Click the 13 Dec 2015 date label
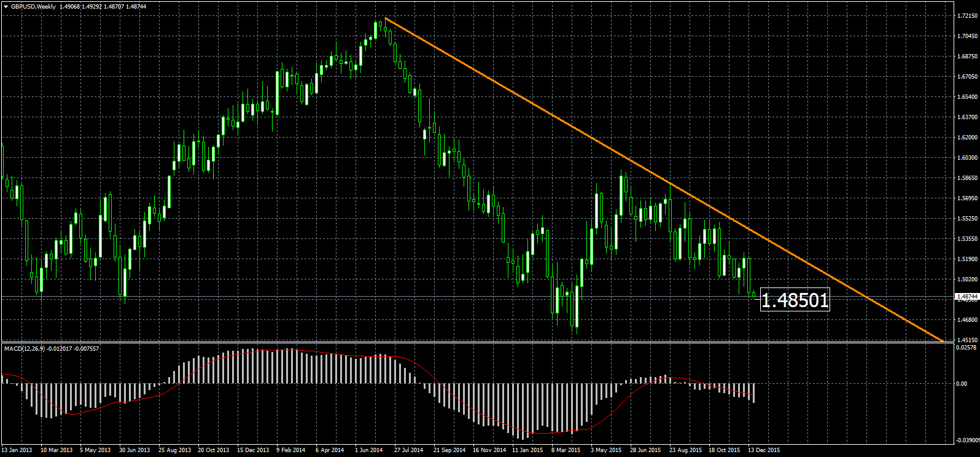980x457 pixels. [x=764, y=450]
